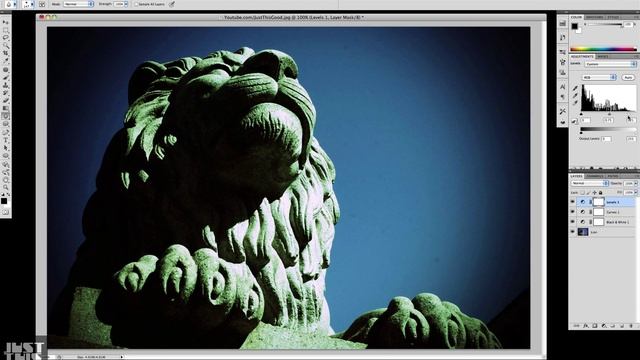This screenshot has width=640, height=360.
Task: Select the Eyedropper tool in the toolbox
Action: [x=6, y=61]
